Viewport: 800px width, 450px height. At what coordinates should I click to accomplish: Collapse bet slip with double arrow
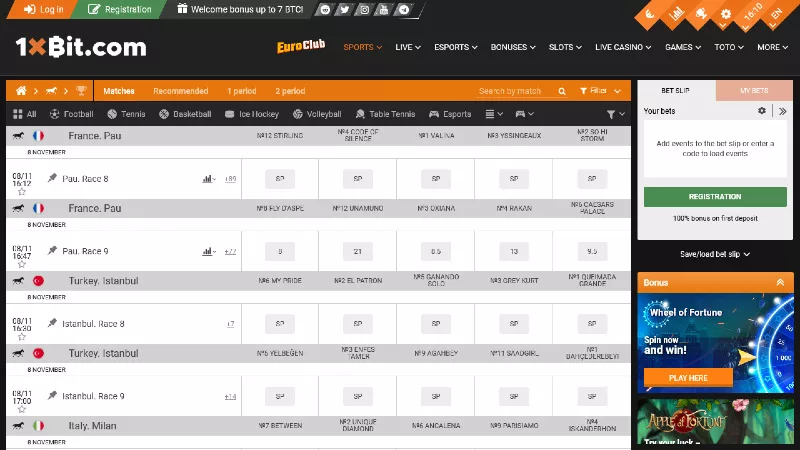tap(783, 111)
